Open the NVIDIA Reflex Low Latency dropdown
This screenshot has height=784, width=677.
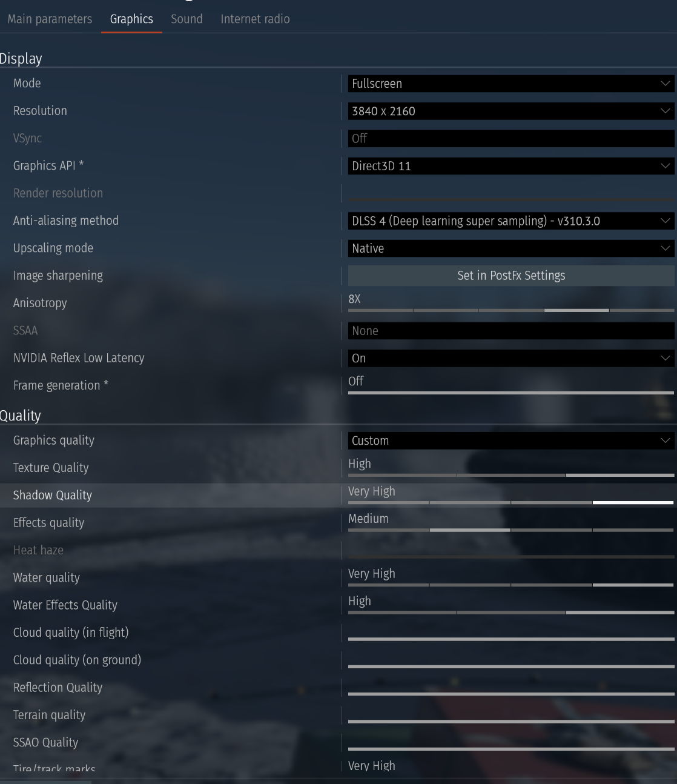511,358
